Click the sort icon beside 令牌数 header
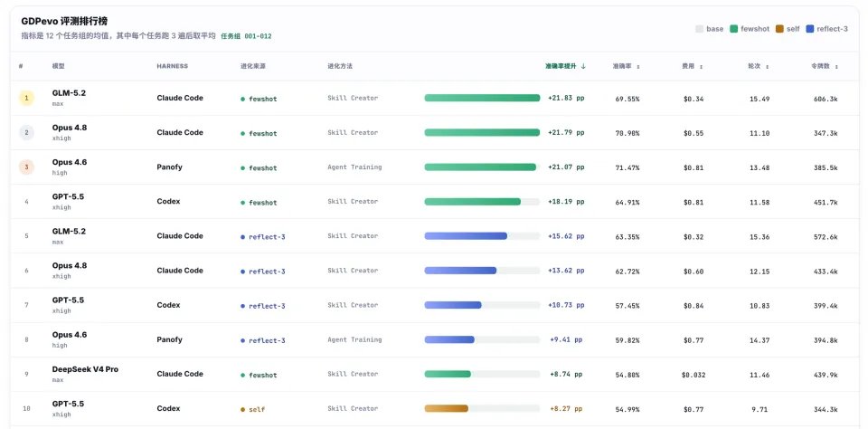868x429 pixels. pos(836,66)
